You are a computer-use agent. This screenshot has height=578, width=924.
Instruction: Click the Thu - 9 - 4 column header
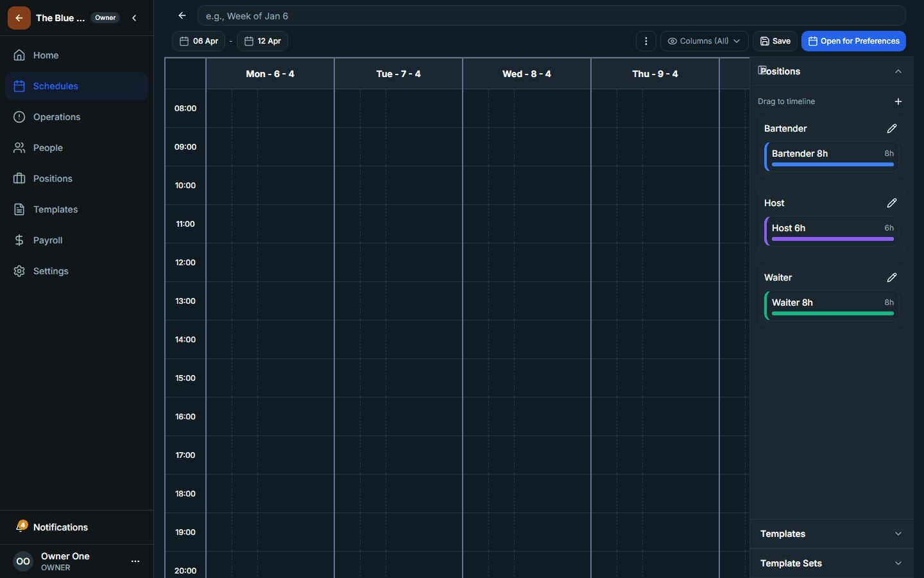[655, 74]
